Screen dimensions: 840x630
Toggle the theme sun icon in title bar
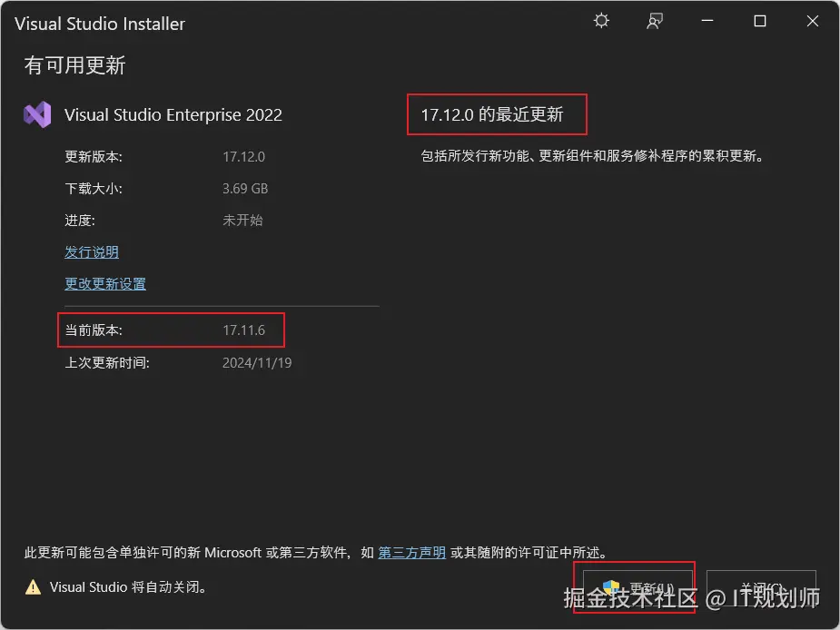pos(601,21)
